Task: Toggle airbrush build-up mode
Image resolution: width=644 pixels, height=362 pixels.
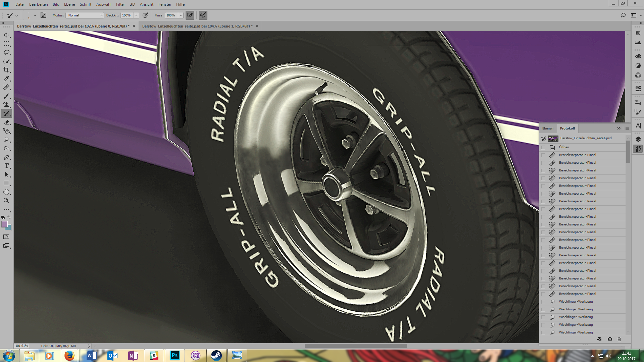Action: [190, 15]
